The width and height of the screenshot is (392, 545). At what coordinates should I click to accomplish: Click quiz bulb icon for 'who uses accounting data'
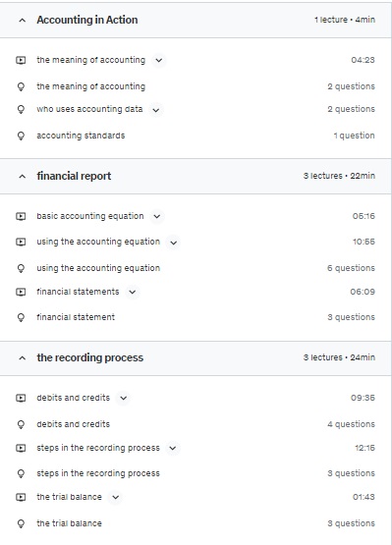coord(21,109)
